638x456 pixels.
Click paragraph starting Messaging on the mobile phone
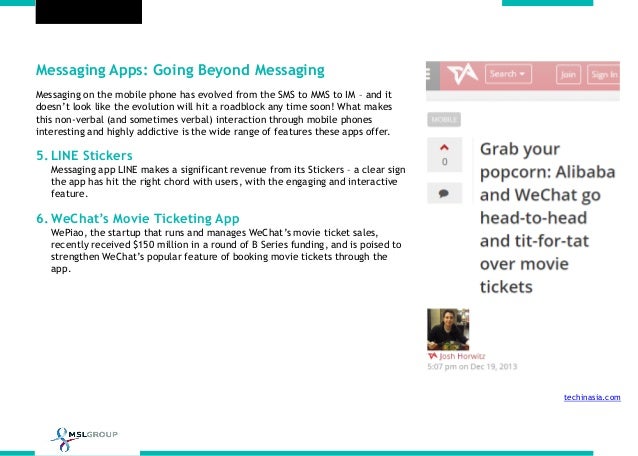[x=214, y=113]
